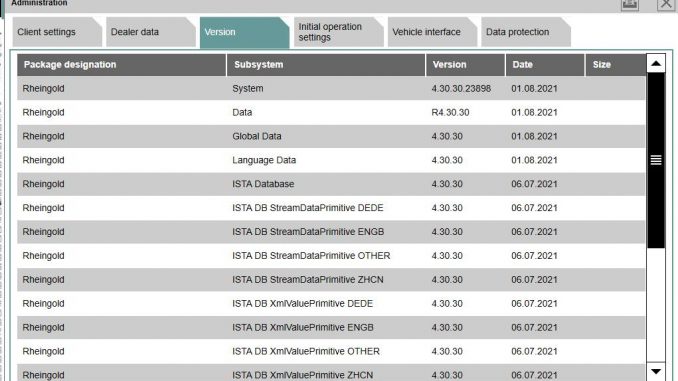Screen dimensions: 678x381
Task: Click the R4.30.30 version value
Action: 450,112
